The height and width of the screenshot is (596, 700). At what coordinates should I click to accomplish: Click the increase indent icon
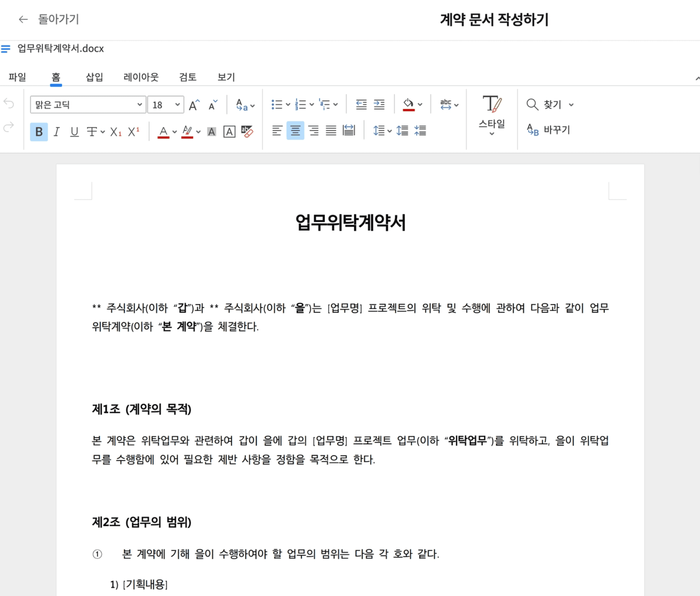pyautogui.click(x=379, y=104)
